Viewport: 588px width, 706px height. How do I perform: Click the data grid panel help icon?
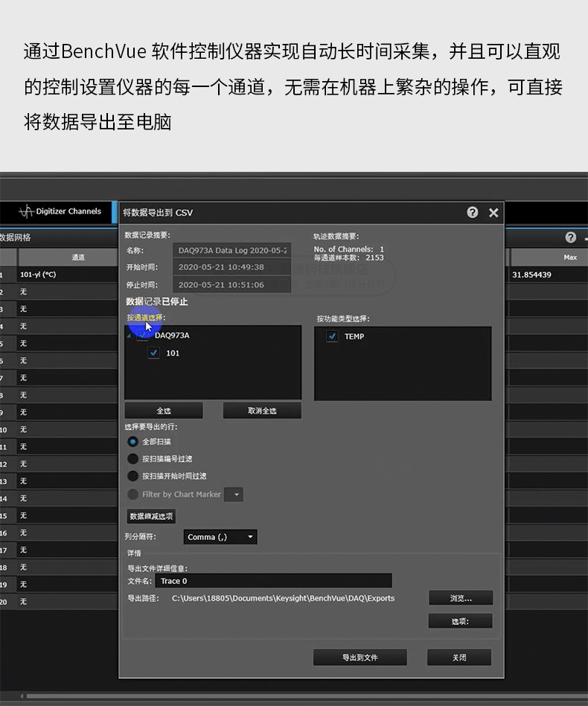(x=570, y=237)
